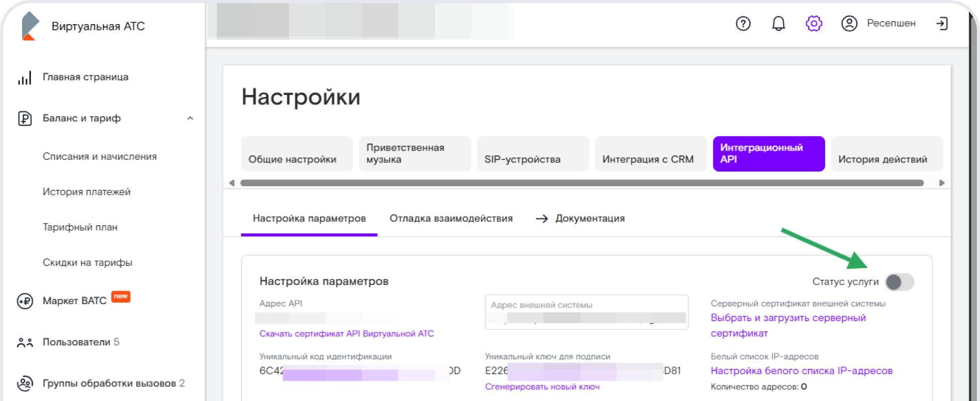The width and height of the screenshot is (980, 401).
Task: Switch to SIP-устройства tab
Action: [532, 154]
